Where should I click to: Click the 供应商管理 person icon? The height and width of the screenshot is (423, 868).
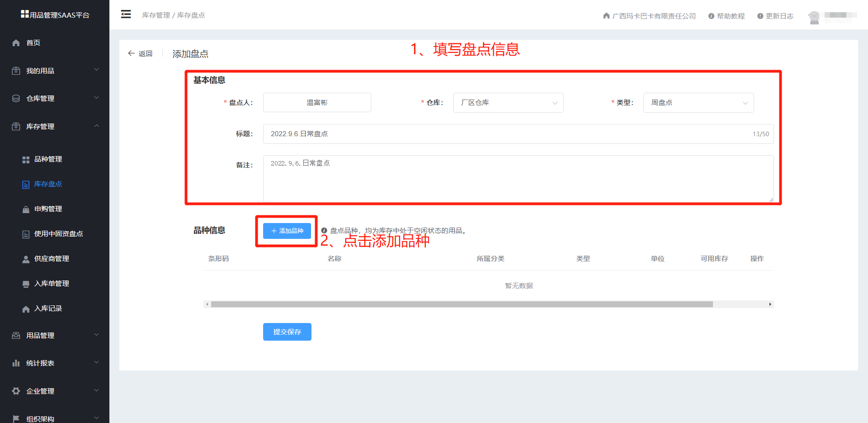pyautogui.click(x=26, y=259)
